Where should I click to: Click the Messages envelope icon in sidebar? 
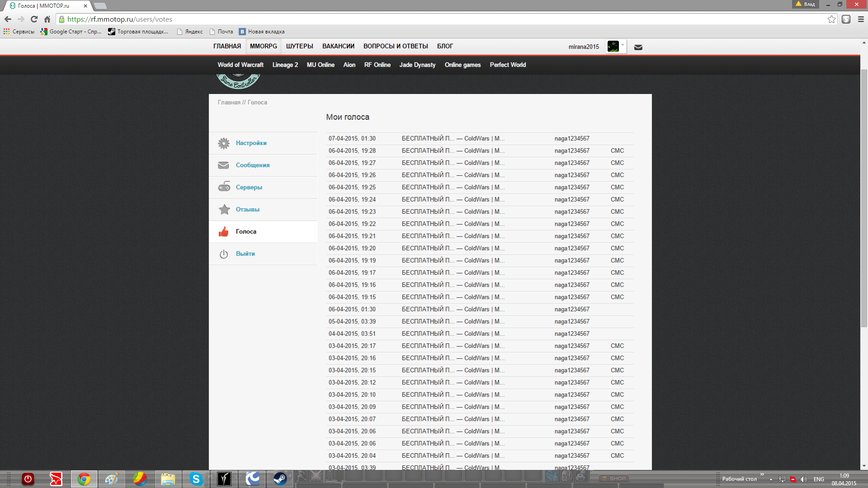coord(223,165)
